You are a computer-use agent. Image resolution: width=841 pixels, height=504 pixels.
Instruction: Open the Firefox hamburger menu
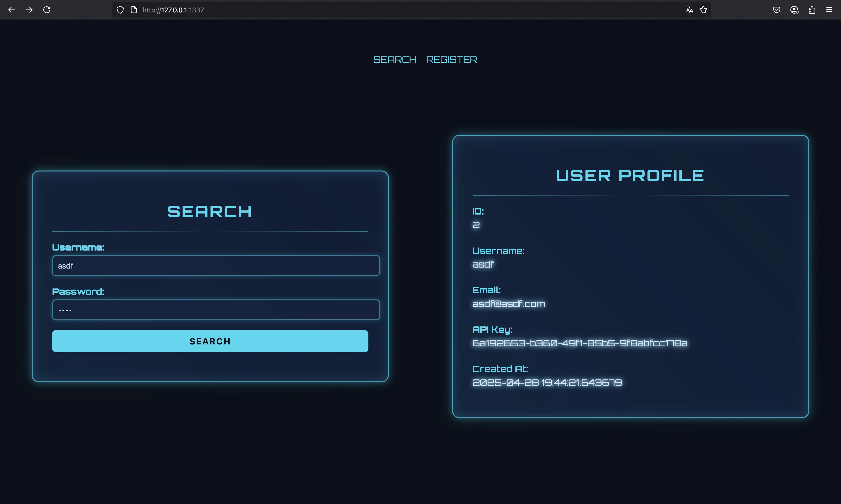point(829,10)
